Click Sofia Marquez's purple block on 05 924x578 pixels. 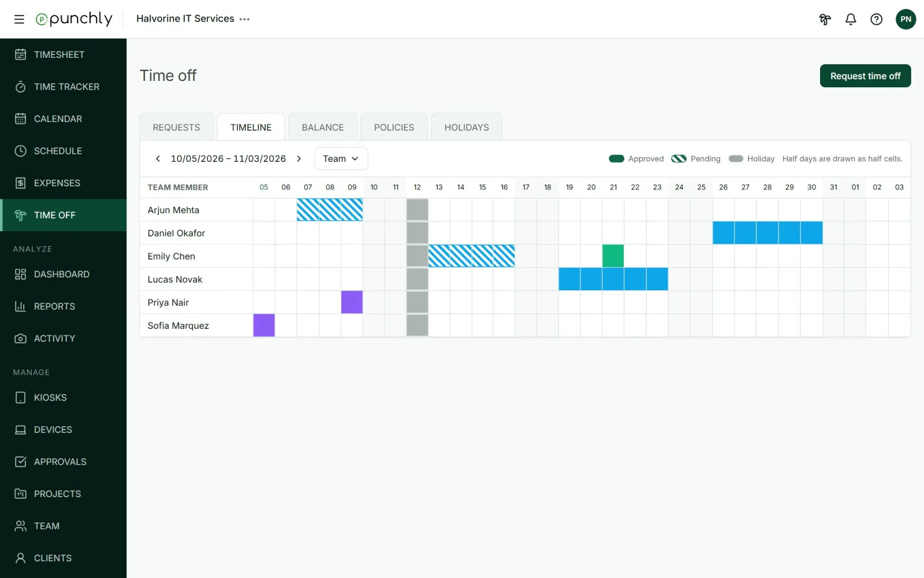(x=264, y=325)
